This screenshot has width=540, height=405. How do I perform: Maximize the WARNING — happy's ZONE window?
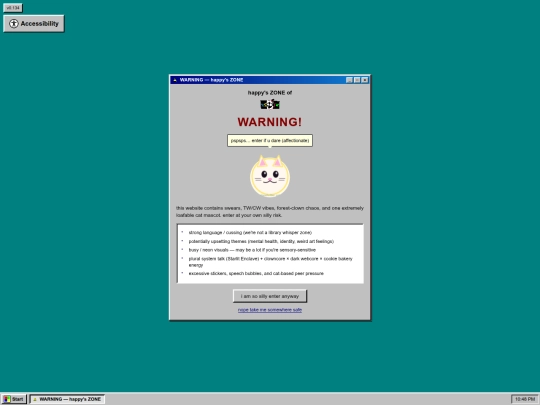pyautogui.click(x=357, y=80)
